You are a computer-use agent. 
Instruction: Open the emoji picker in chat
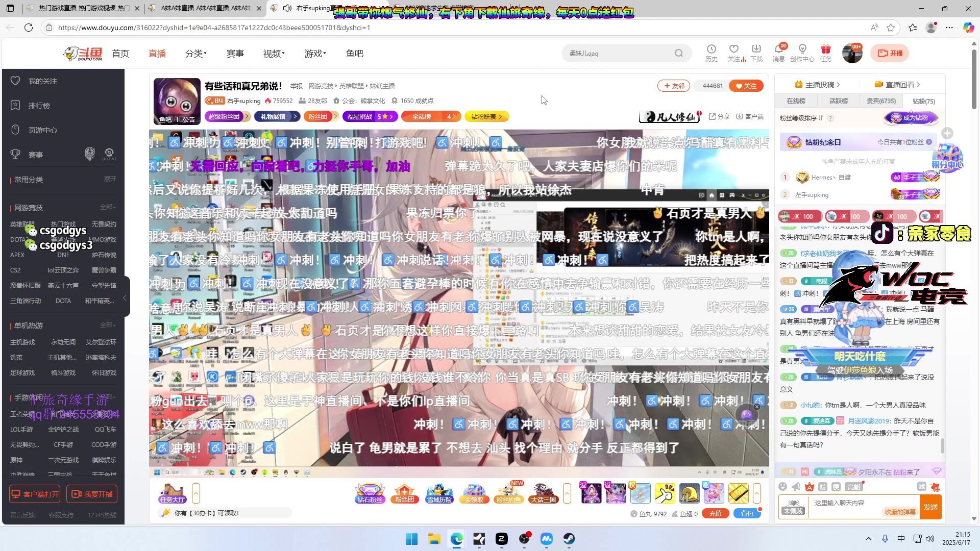tap(783, 486)
